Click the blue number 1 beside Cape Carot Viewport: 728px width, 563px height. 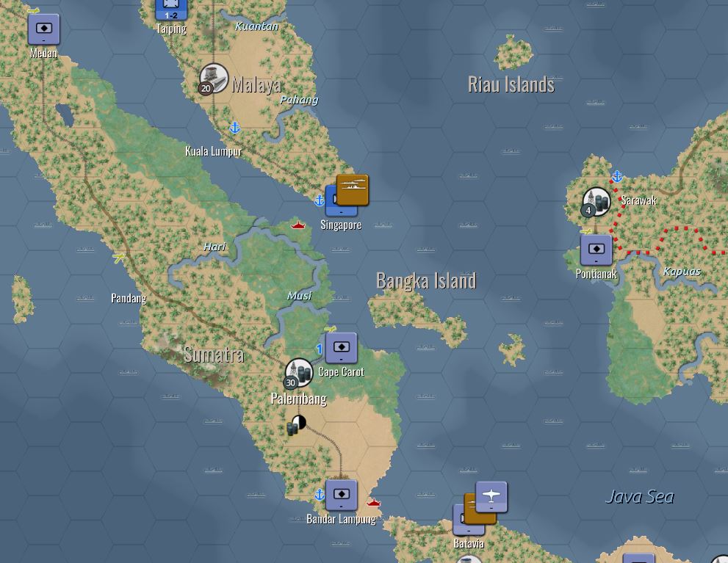[x=320, y=349]
